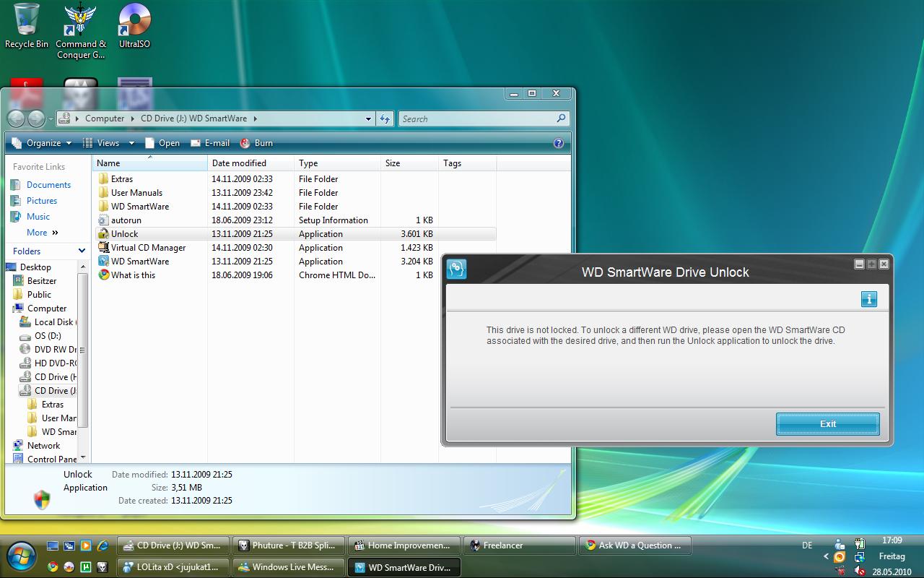Open the Explorer help question mark icon
The height and width of the screenshot is (578, 924).
(558, 143)
